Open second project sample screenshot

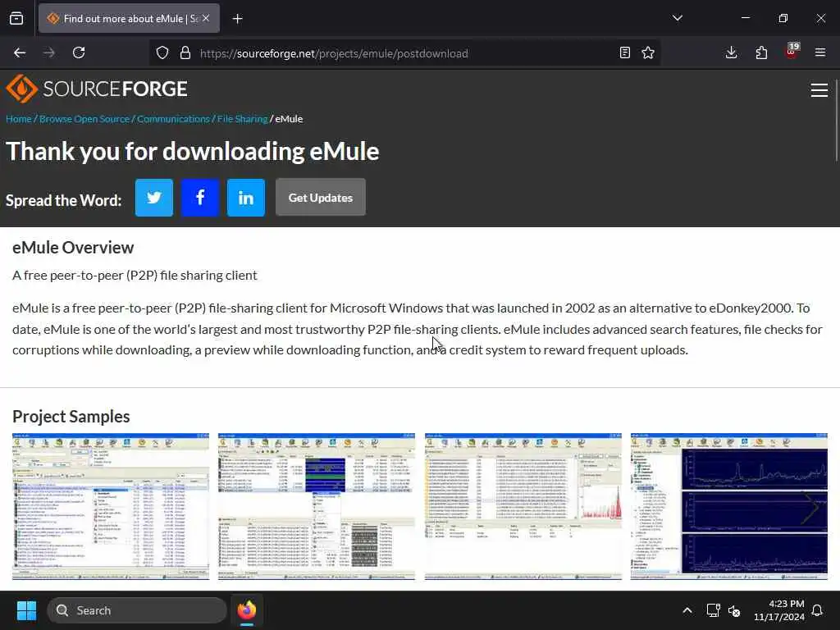(x=317, y=506)
